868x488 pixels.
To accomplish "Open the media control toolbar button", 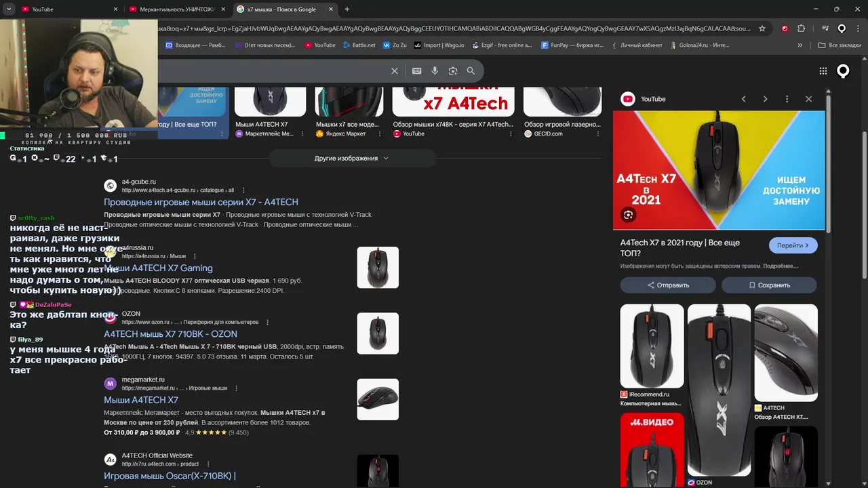I will (825, 28).
